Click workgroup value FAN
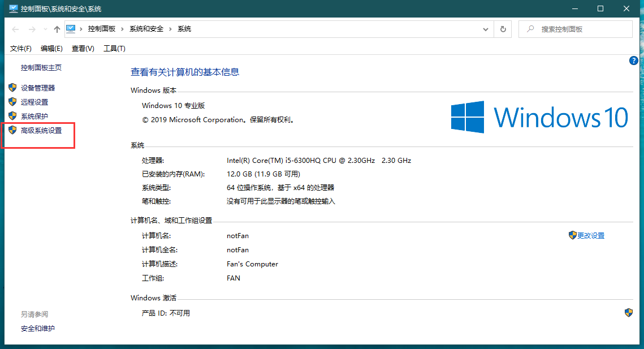The image size is (644, 349). (x=234, y=278)
